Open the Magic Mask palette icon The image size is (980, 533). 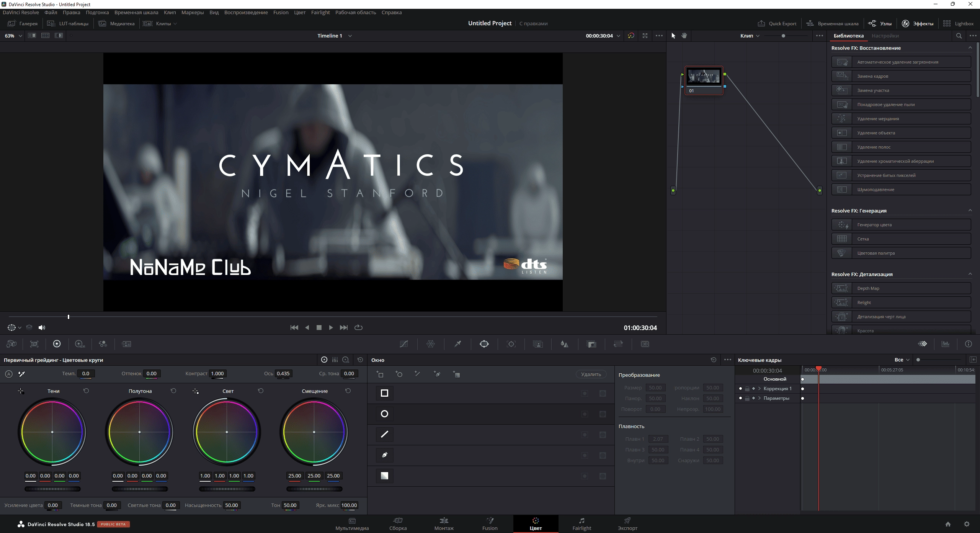[538, 344]
